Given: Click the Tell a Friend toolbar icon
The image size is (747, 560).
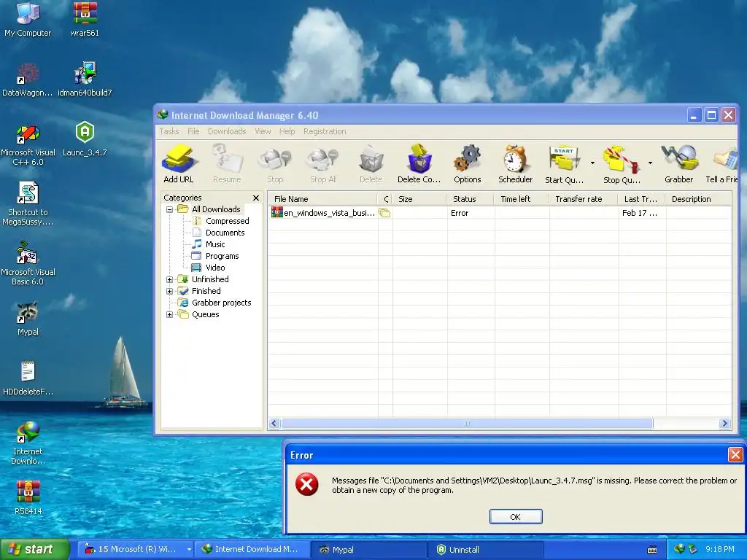Looking at the screenshot, I should [722, 164].
